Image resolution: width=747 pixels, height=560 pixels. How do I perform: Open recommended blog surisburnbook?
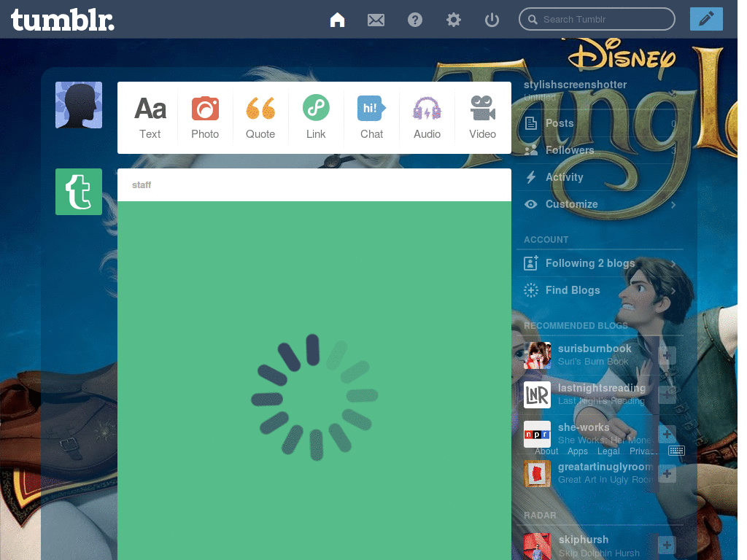[595, 349]
